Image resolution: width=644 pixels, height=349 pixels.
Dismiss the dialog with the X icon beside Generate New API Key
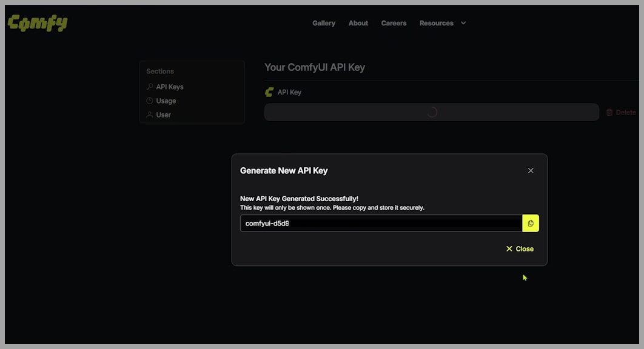click(531, 171)
